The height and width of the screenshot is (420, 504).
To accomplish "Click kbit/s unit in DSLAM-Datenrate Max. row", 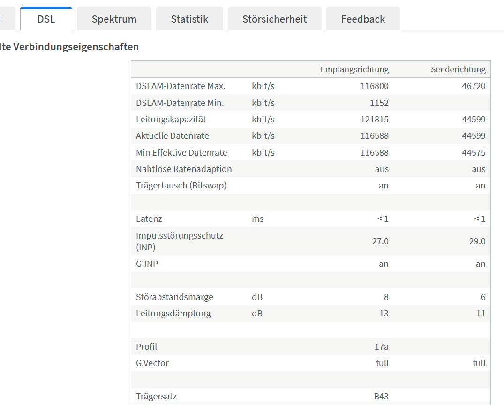I will [263, 86].
